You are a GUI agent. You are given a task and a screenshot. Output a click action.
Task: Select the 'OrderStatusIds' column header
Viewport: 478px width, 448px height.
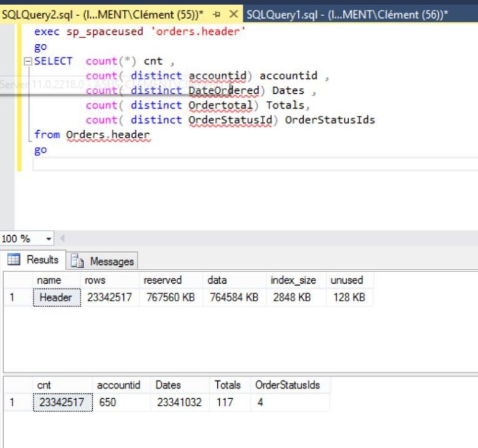(x=287, y=385)
